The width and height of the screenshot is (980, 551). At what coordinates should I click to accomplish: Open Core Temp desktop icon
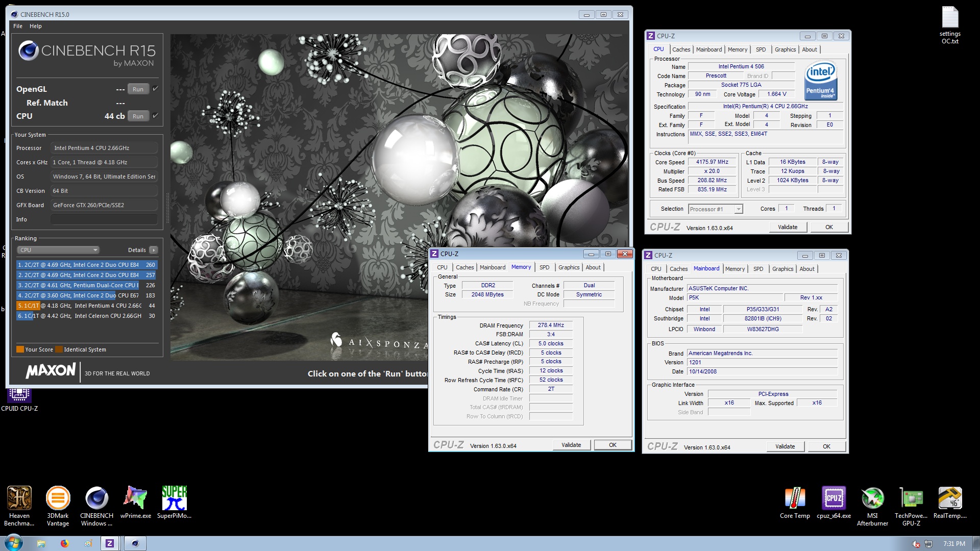(795, 502)
